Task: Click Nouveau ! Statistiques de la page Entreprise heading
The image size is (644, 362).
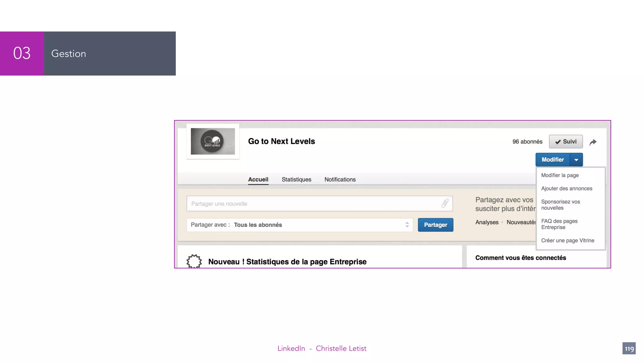Action: [287, 262]
